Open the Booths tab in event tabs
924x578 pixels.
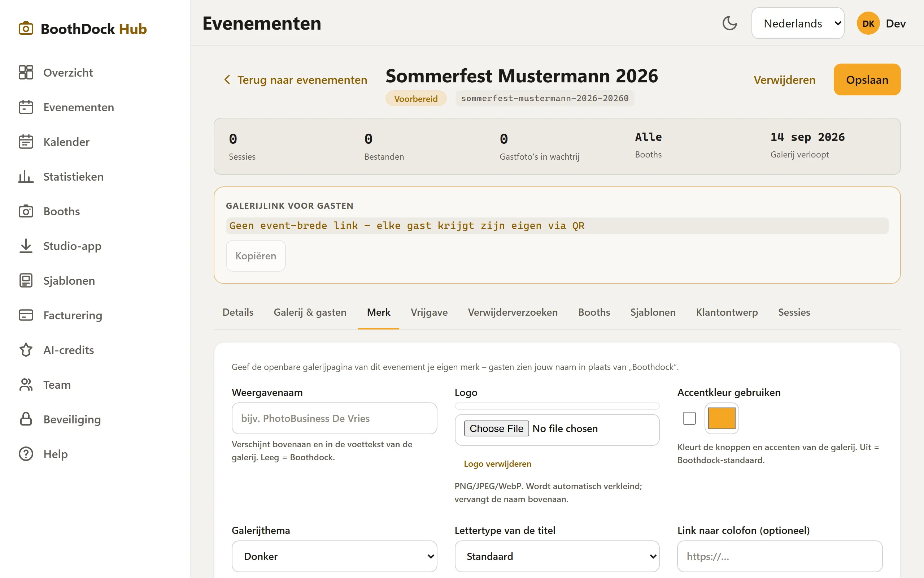(x=594, y=312)
